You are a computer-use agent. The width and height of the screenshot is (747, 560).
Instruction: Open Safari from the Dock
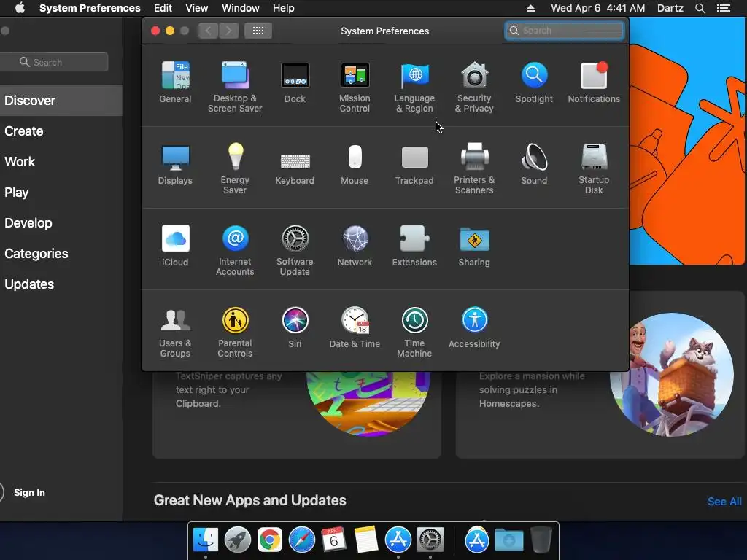click(x=301, y=540)
